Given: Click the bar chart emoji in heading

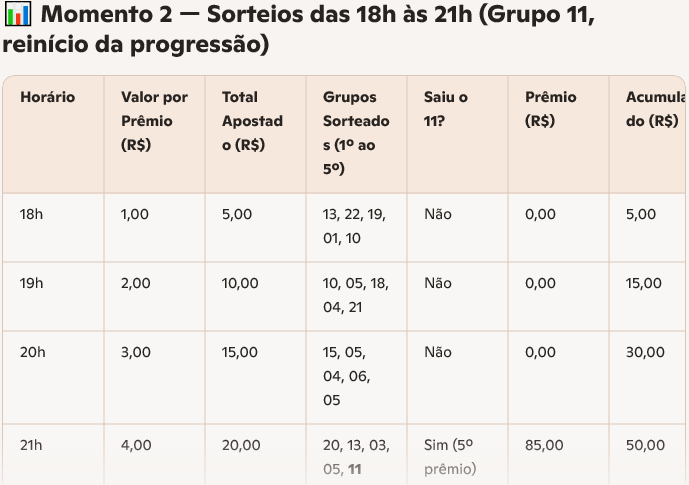Looking at the screenshot, I should (18, 16).
